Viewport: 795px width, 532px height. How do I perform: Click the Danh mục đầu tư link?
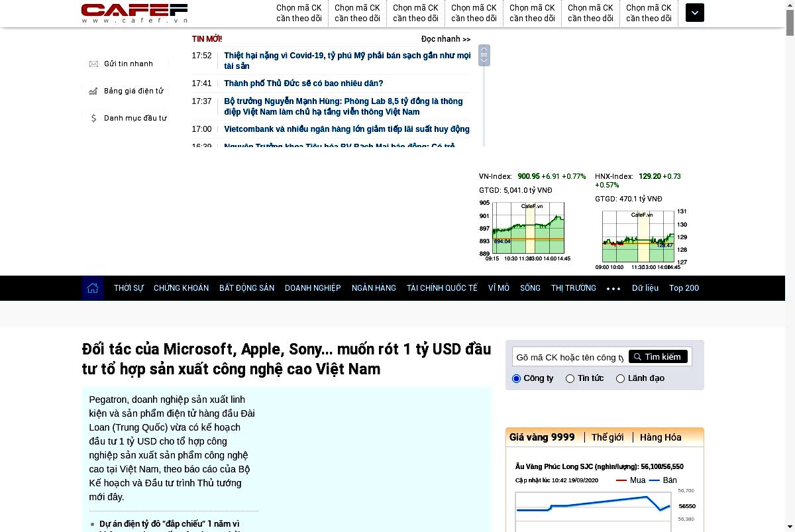(135, 118)
